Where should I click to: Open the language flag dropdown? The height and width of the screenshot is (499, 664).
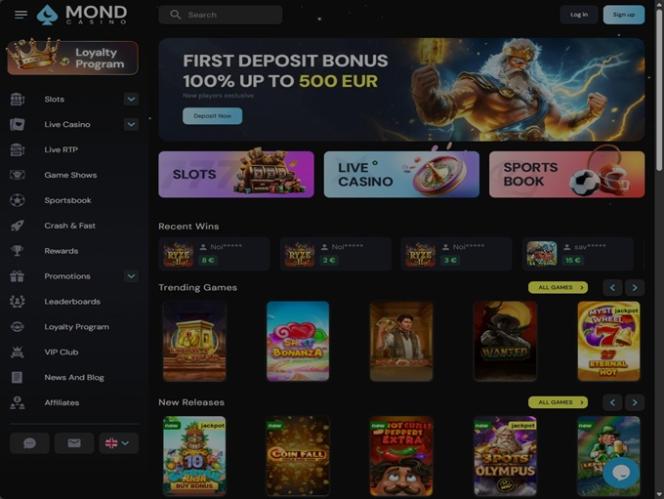[119, 443]
